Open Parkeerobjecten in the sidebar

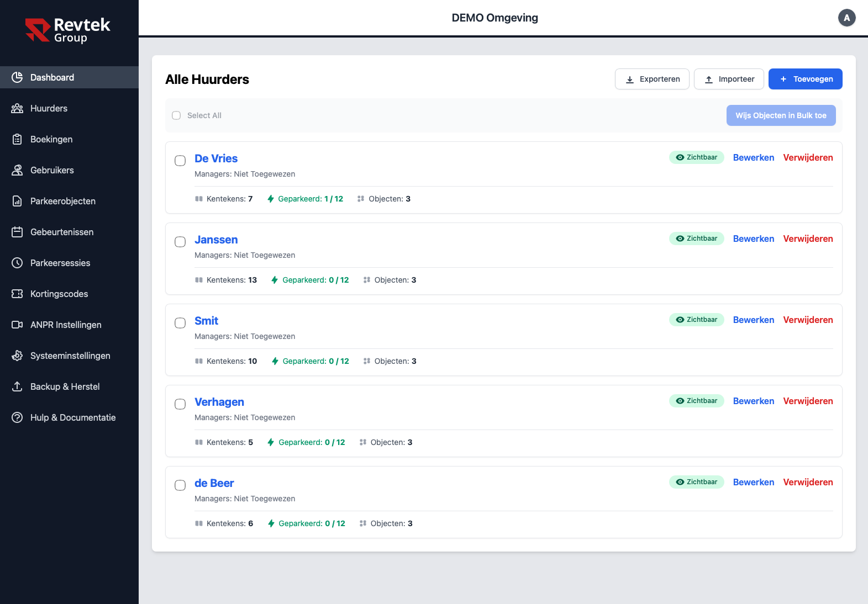tap(62, 201)
